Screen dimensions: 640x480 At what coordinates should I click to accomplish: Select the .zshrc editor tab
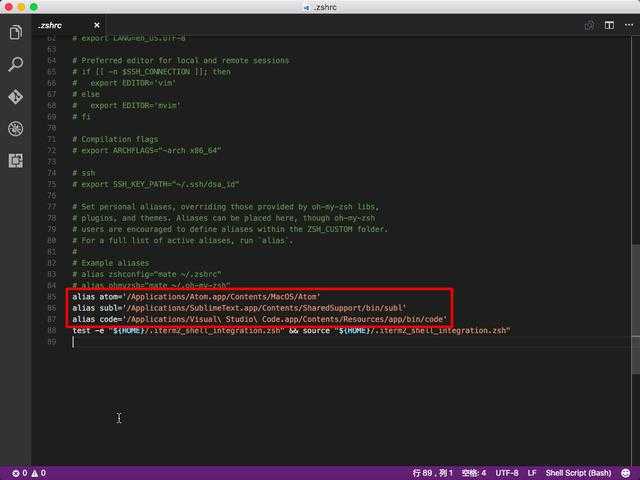coord(50,25)
